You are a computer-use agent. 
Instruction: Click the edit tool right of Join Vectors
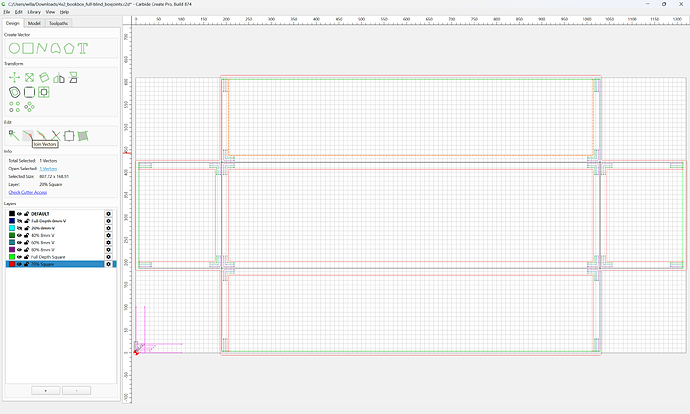point(41,135)
